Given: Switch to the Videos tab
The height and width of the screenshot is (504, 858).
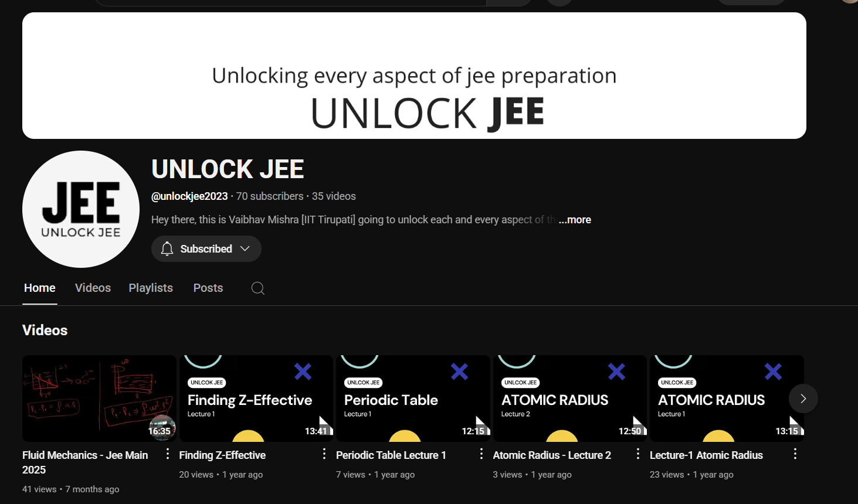Looking at the screenshot, I should point(93,288).
